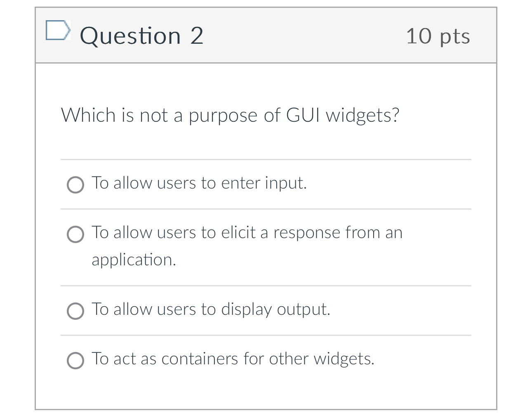Click inside the question card body area
Image resolution: width=532 pixels, height=418 pixels.
pos(266,140)
